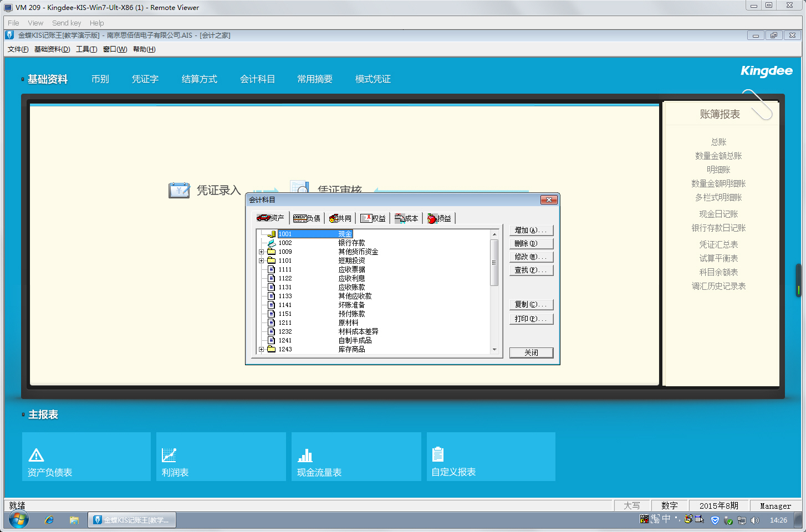Click the account list scrollbar down arrow
The image size is (806, 532).
pyautogui.click(x=494, y=350)
